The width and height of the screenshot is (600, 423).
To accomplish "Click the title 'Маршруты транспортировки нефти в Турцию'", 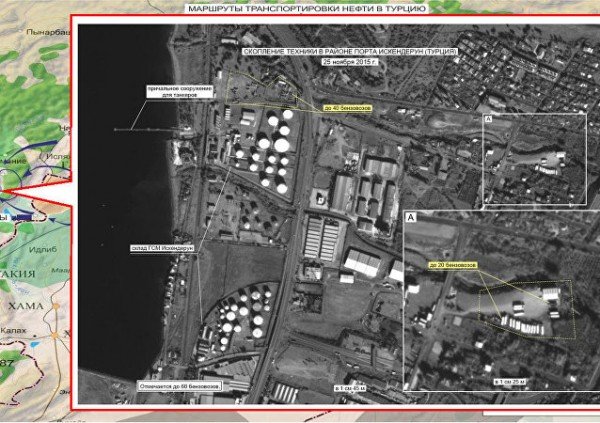I will (306, 7).
